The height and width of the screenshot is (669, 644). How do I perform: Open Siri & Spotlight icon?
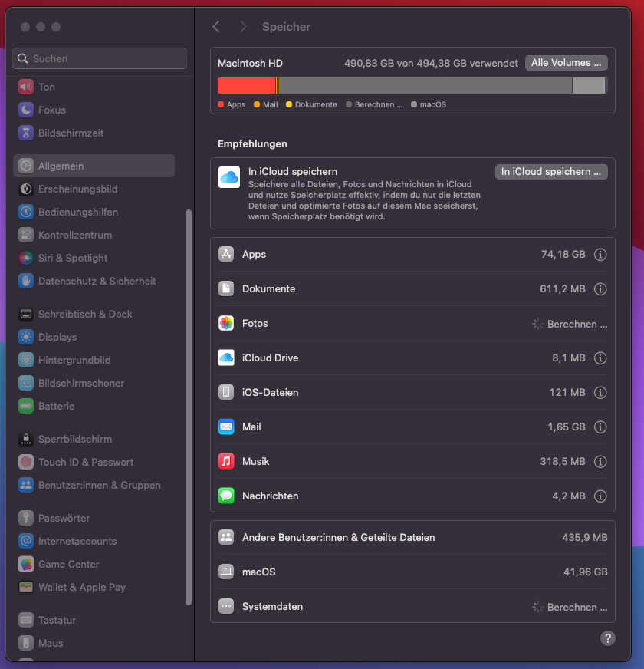[x=26, y=258]
